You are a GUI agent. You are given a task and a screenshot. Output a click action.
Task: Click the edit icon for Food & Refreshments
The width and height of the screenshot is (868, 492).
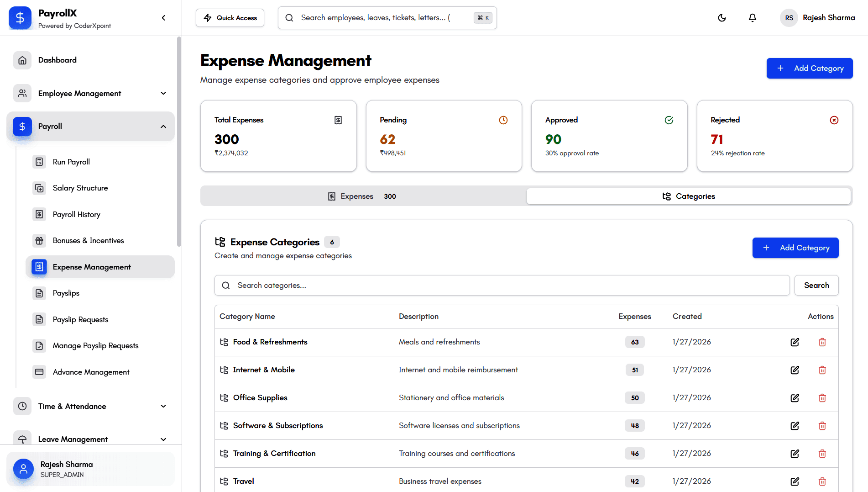pos(795,342)
